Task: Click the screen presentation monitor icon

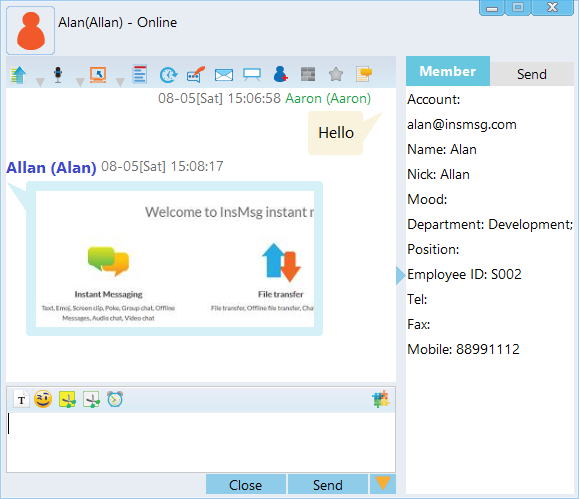Action: click(252, 75)
